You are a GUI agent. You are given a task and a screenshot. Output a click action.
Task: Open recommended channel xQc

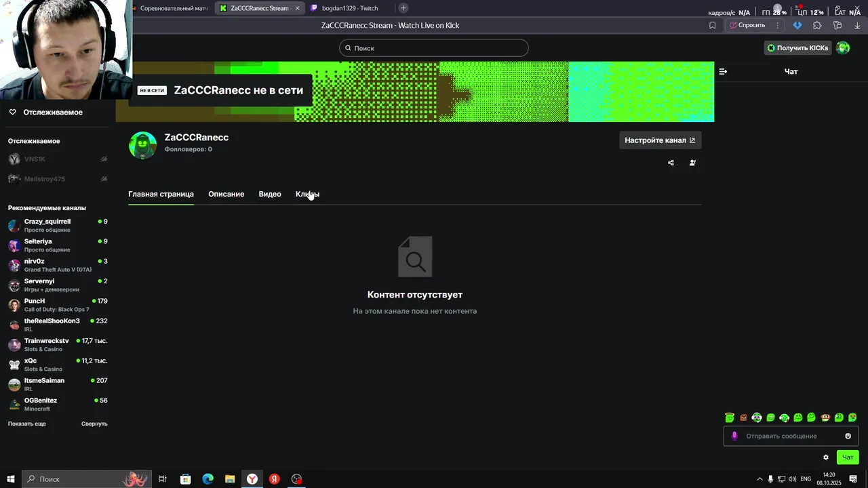click(58, 365)
